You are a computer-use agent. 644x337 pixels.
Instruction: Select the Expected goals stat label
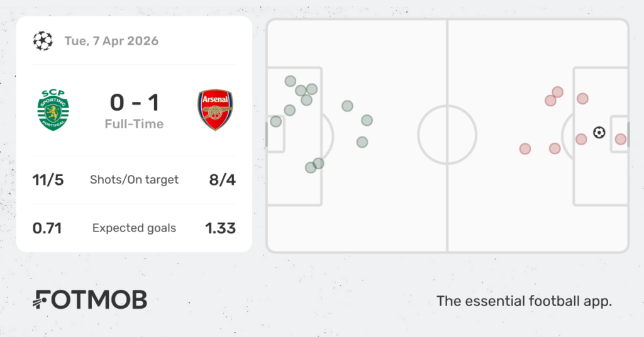tap(134, 228)
